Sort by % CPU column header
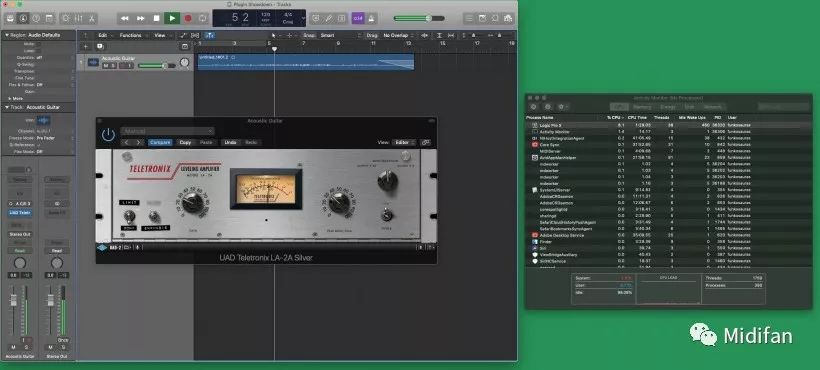820x370 pixels. tap(616, 118)
